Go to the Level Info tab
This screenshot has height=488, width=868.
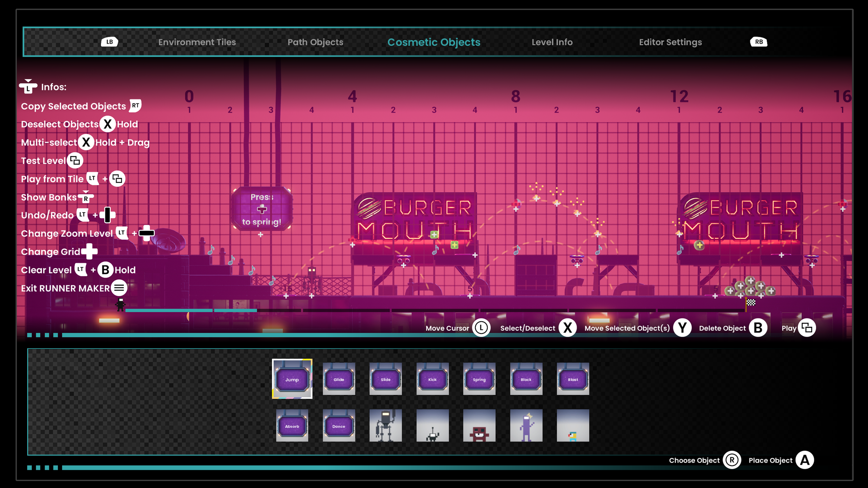pos(552,42)
